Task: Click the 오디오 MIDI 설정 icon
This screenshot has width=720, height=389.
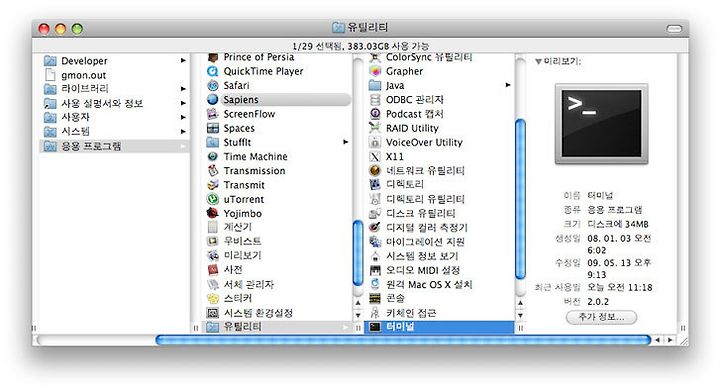Action: [375, 270]
